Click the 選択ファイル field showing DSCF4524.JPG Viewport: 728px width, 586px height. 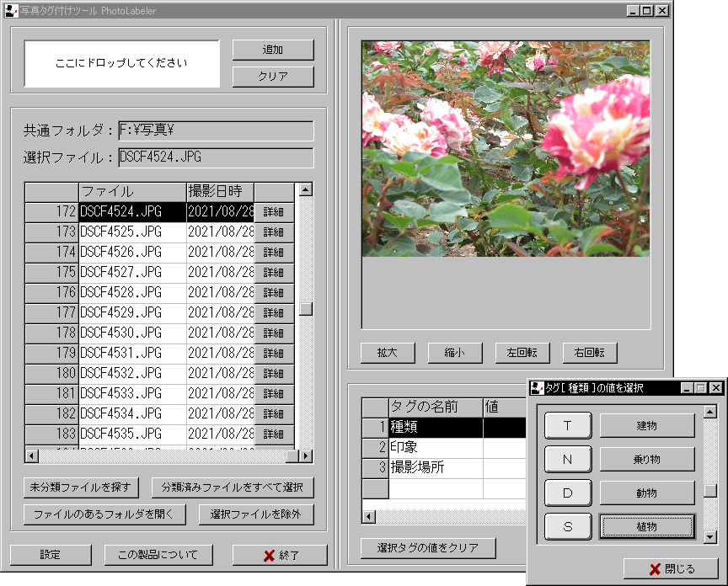click(216, 157)
